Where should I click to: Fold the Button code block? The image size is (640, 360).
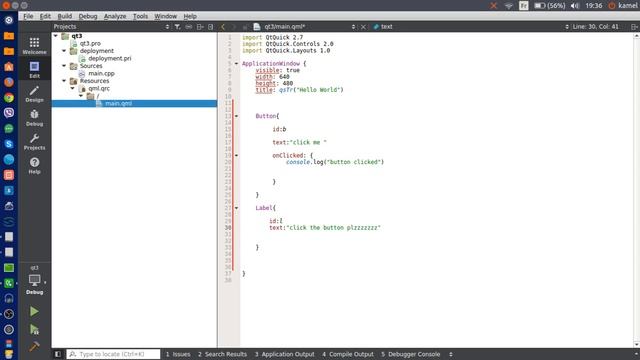[x=236, y=116]
